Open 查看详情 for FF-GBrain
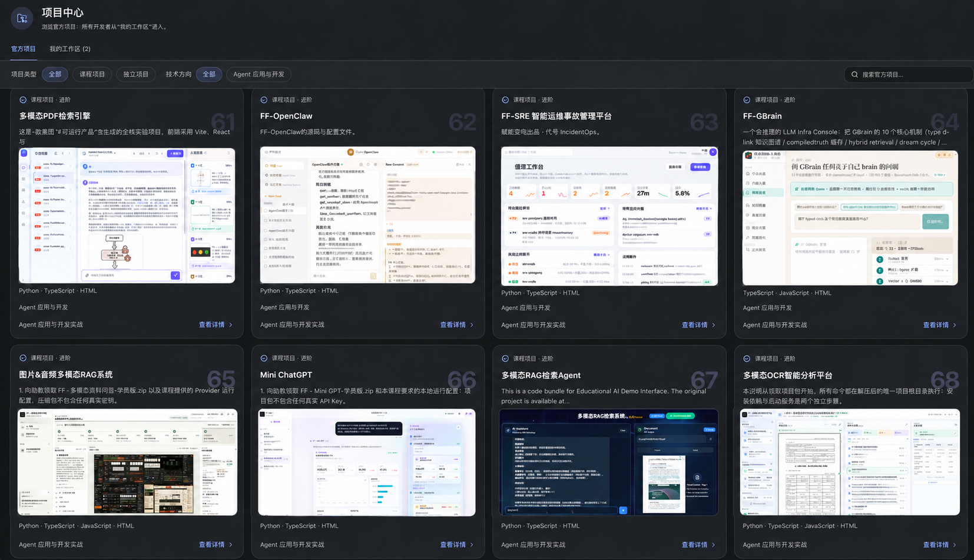 pos(940,325)
